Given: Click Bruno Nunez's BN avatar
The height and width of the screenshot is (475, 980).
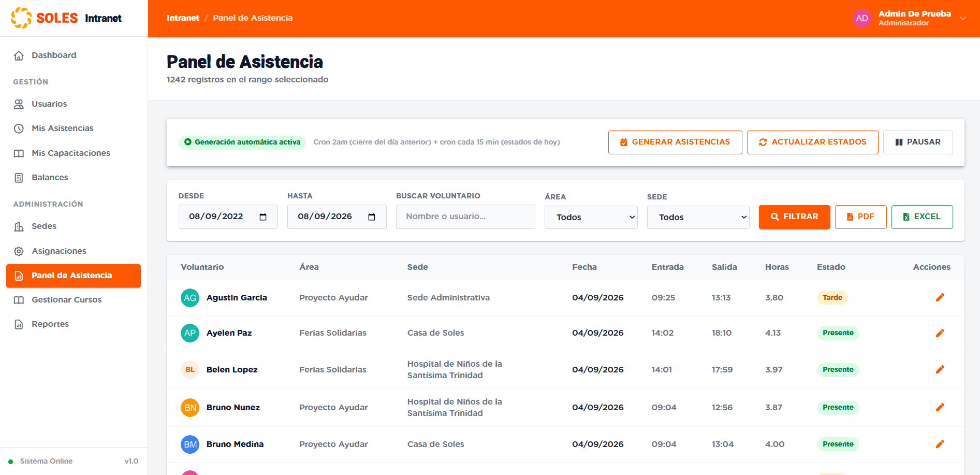Looking at the screenshot, I should tap(190, 408).
